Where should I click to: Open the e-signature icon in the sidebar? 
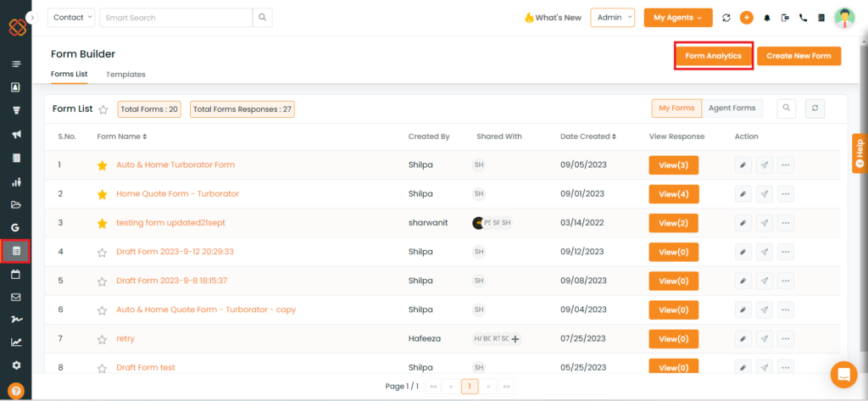click(x=16, y=320)
